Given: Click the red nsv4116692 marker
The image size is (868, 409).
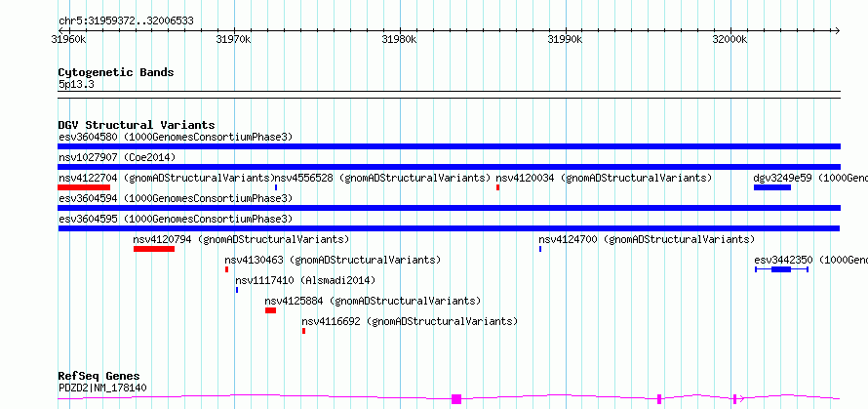Looking at the screenshot, I should pyautogui.click(x=303, y=331).
